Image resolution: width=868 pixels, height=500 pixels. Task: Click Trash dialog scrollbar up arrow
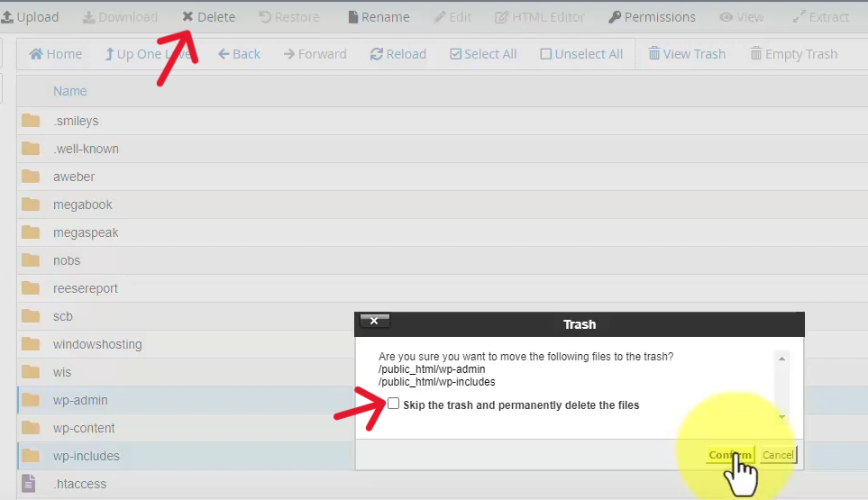[x=781, y=359]
